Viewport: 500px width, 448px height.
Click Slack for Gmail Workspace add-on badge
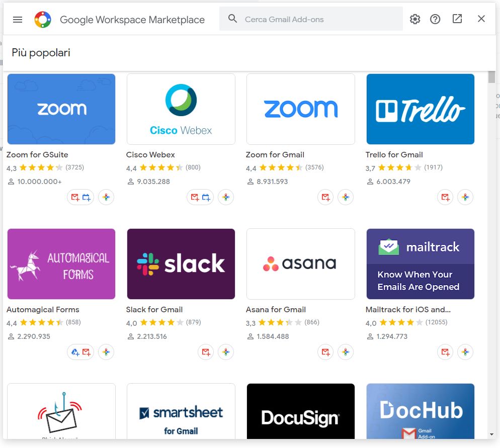226,352
